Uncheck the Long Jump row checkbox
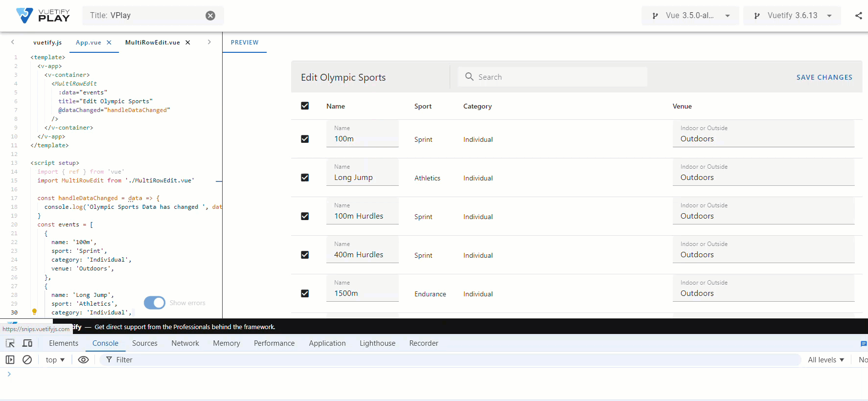868x401 pixels. pyautogui.click(x=305, y=178)
